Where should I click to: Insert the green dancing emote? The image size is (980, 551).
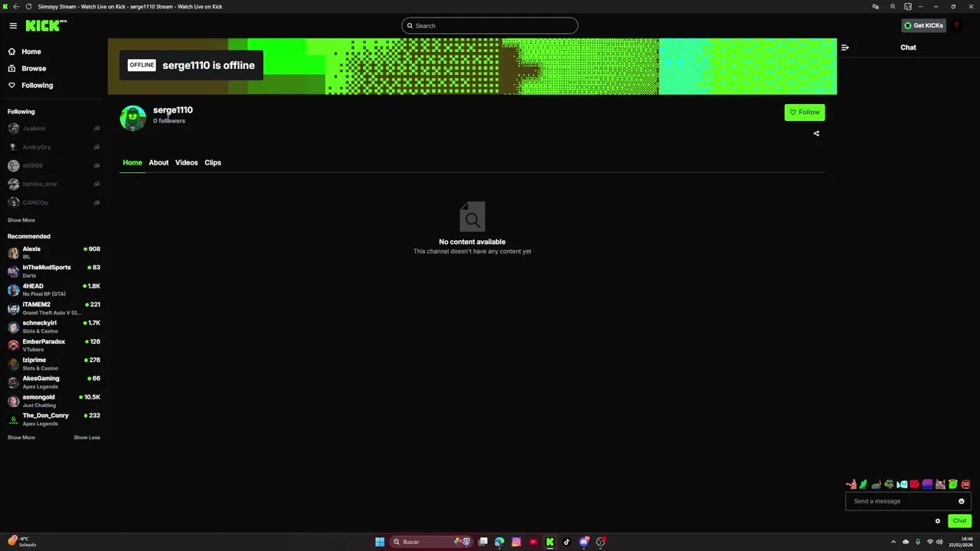(864, 484)
